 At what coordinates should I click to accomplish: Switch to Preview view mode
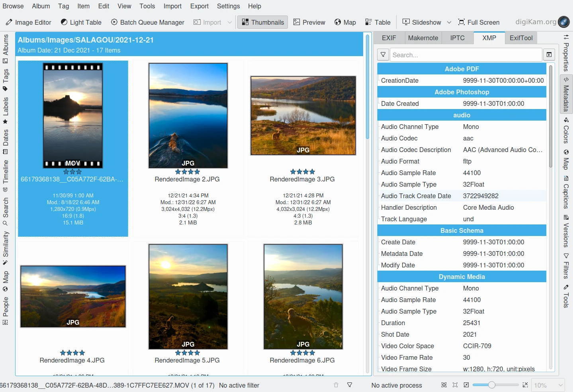[309, 22]
